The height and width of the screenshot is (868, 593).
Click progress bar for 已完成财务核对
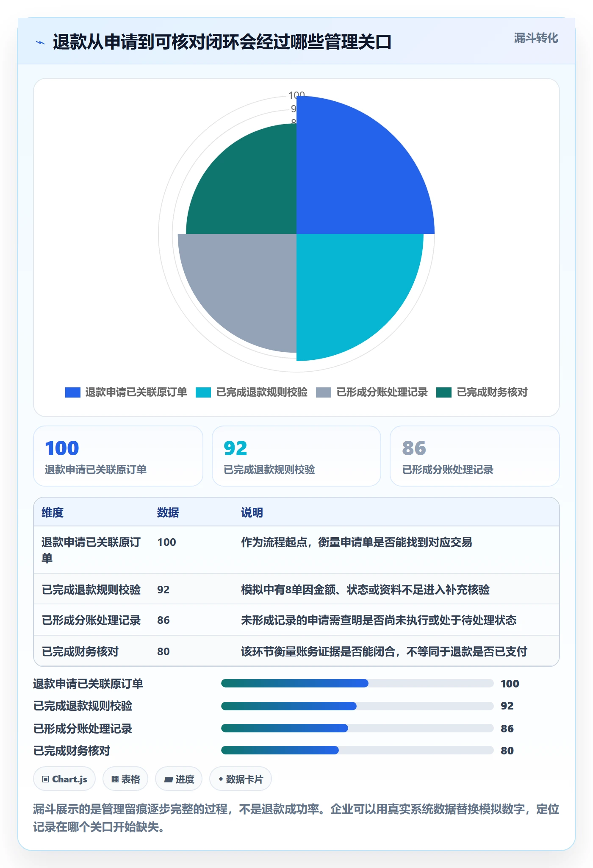357,750
